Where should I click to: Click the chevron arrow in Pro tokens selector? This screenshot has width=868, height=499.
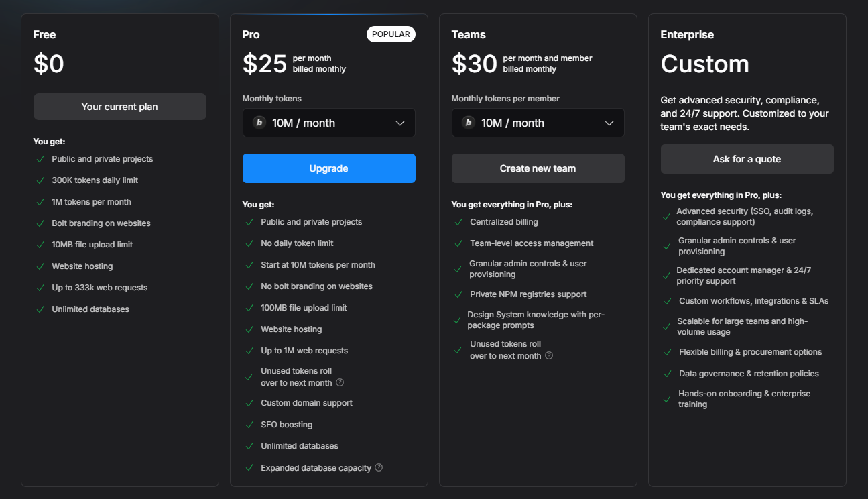400,123
